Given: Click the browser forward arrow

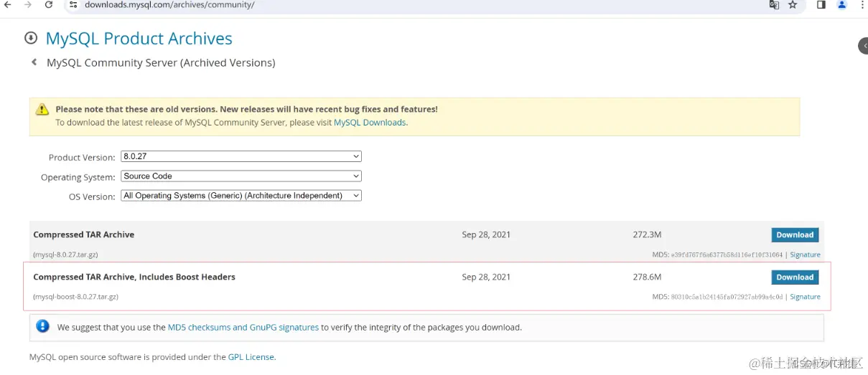Looking at the screenshot, I should pos(28,5).
